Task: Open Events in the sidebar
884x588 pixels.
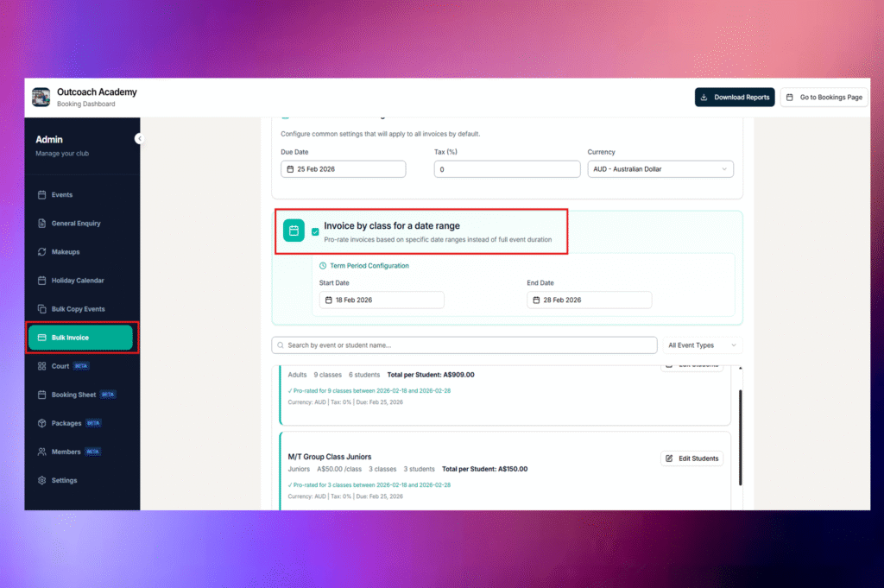Action: point(62,195)
